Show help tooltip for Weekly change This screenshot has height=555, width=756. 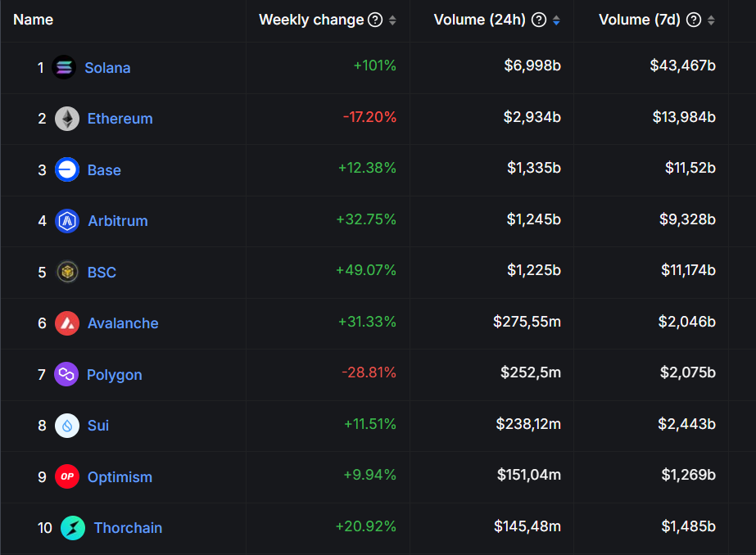click(375, 20)
